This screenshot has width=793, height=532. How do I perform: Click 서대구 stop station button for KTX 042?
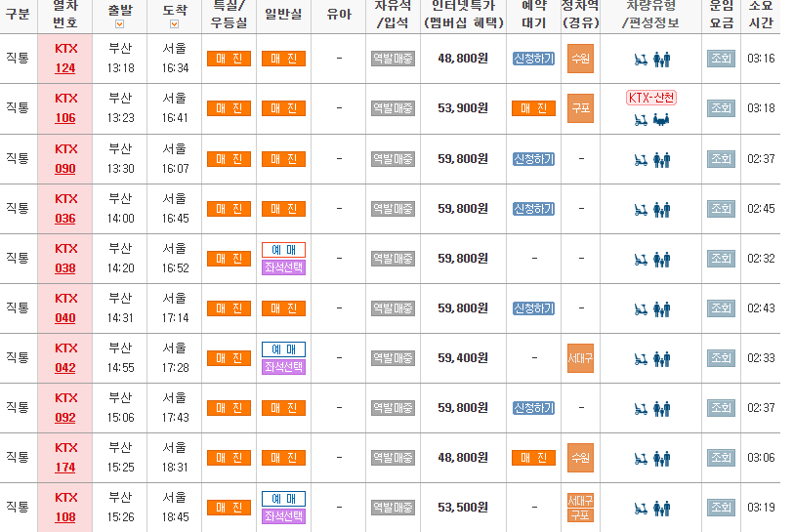point(580,358)
